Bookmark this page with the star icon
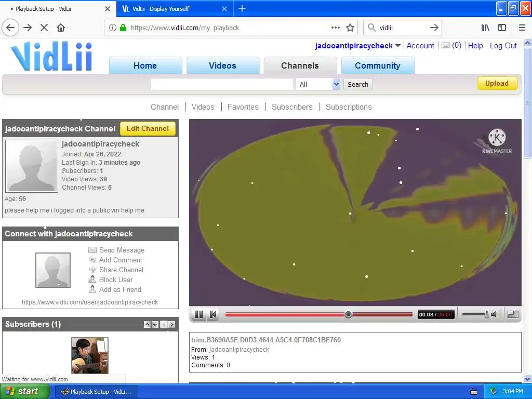The image size is (532, 399). tap(350, 28)
